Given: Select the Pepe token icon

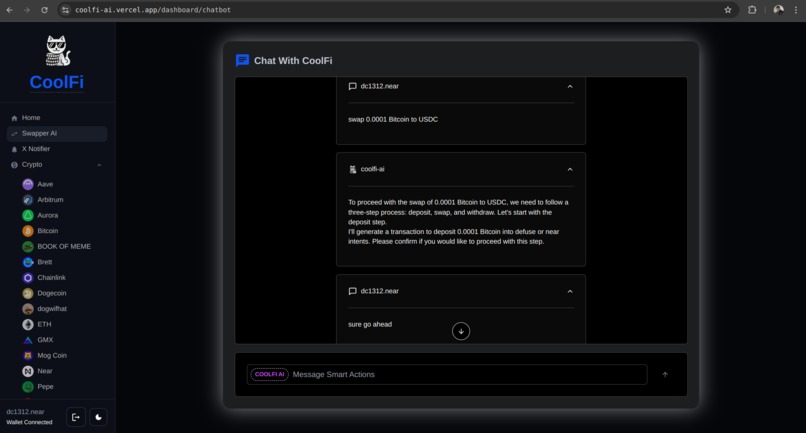Looking at the screenshot, I should click(28, 387).
